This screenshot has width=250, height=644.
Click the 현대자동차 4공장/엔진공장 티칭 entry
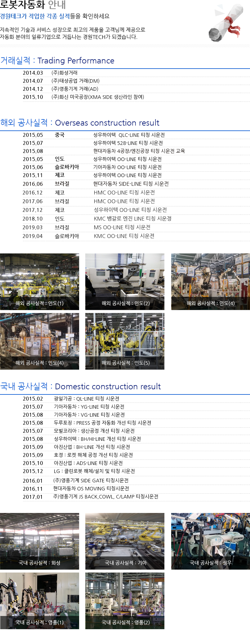click(139, 151)
